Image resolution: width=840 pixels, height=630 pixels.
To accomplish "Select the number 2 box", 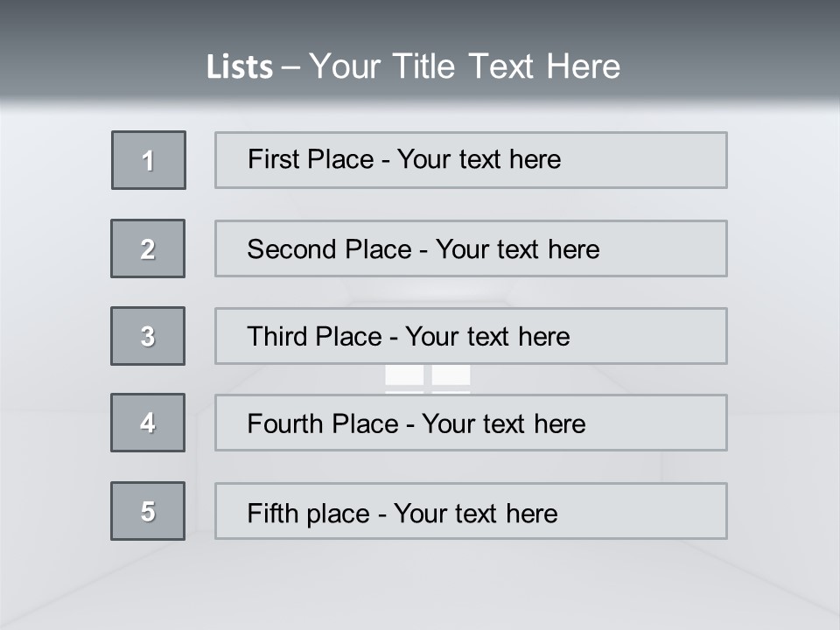I will coord(148,248).
